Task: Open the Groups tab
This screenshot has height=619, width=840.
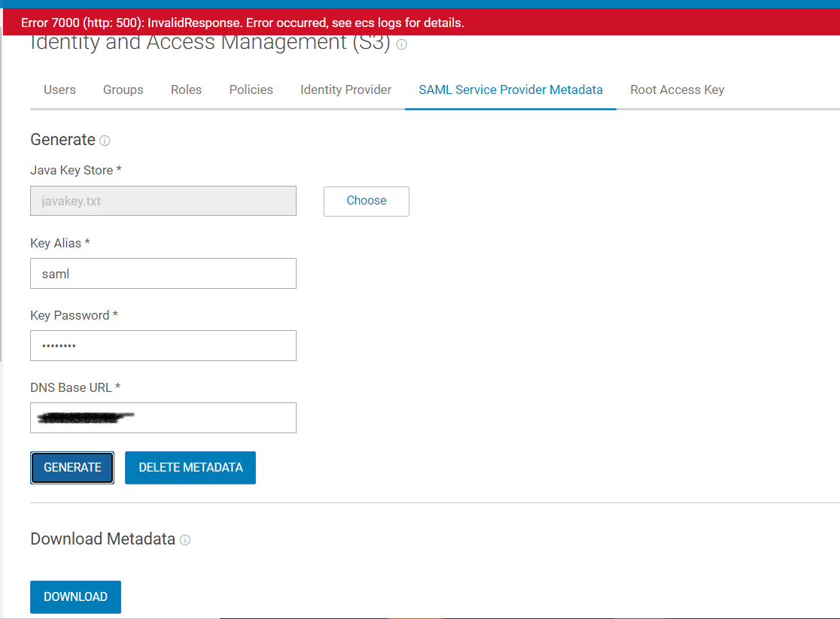Action: pos(123,90)
